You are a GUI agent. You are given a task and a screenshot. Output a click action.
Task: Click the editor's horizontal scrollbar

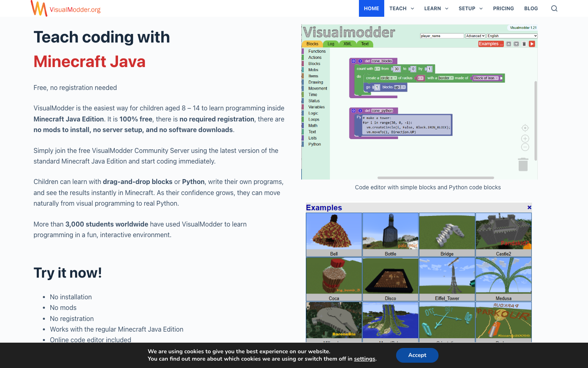click(x=436, y=178)
